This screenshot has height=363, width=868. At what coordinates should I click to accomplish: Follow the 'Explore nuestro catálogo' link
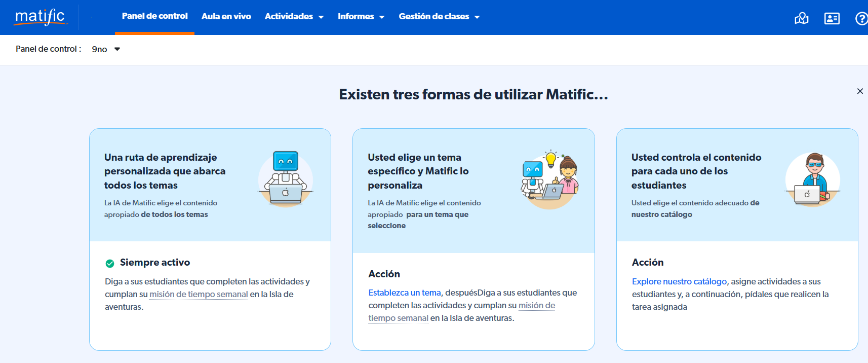pos(679,281)
